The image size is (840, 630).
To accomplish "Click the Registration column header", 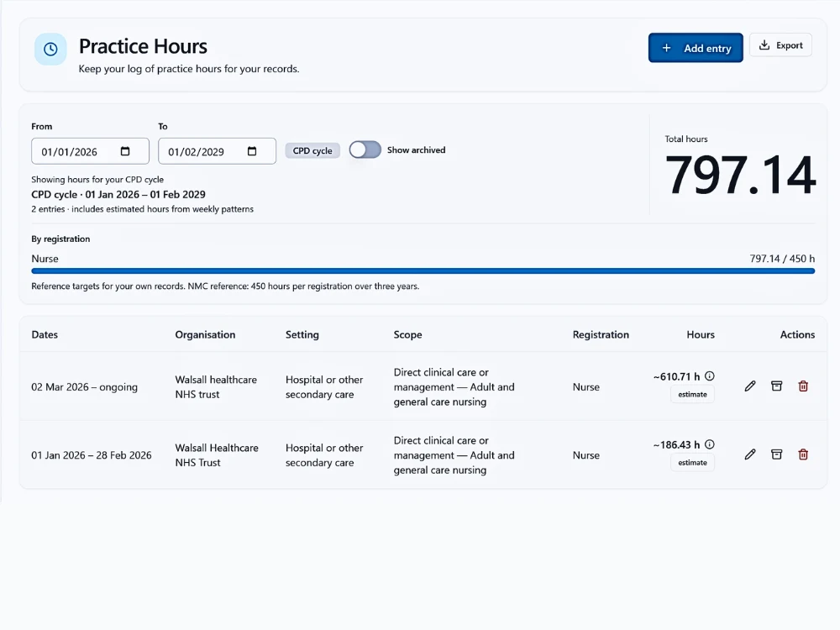I will [x=601, y=335].
